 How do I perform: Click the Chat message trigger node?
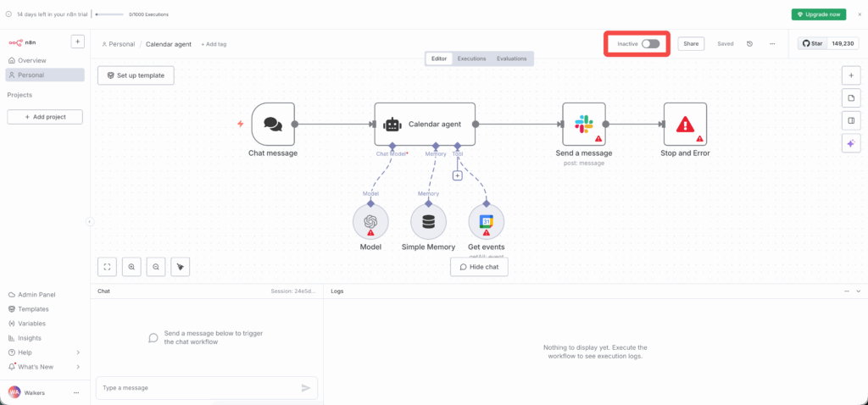[272, 125]
